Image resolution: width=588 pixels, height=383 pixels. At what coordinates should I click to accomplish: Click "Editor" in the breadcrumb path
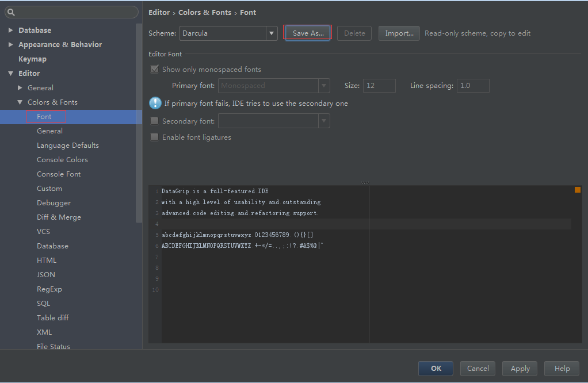click(159, 12)
